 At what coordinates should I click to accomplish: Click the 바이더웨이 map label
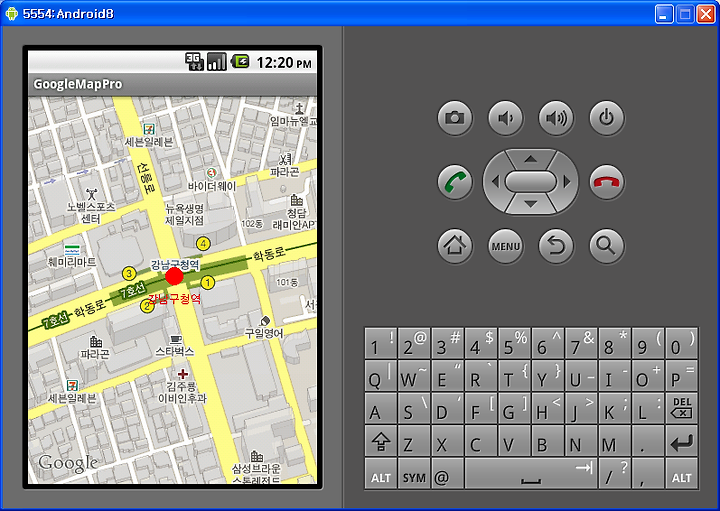click(x=212, y=186)
